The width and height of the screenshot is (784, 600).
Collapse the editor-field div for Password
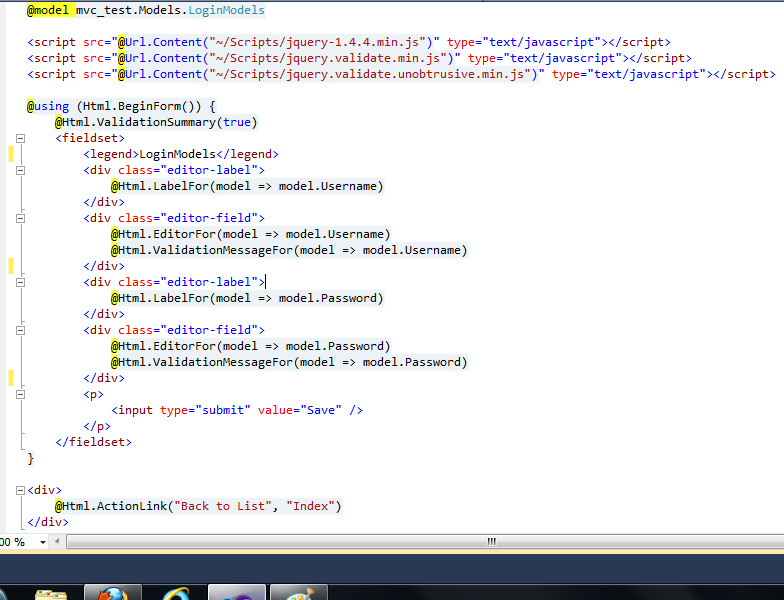(x=19, y=331)
